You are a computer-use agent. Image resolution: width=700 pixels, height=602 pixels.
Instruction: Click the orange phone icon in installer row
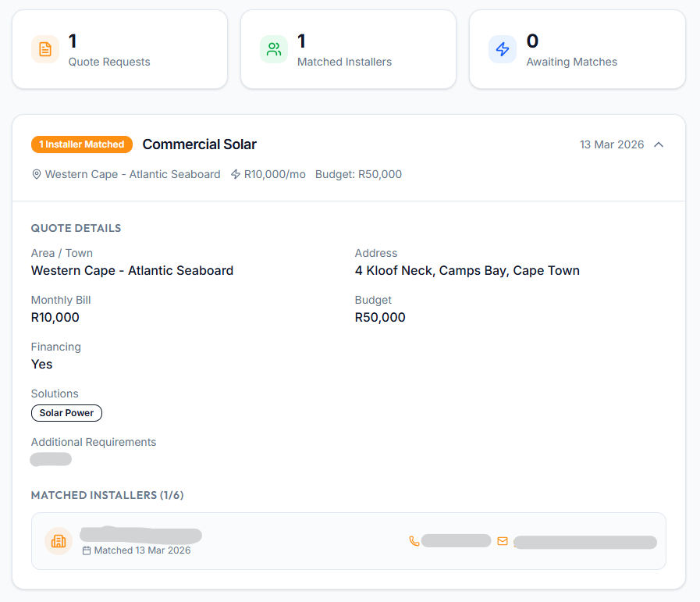(414, 541)
